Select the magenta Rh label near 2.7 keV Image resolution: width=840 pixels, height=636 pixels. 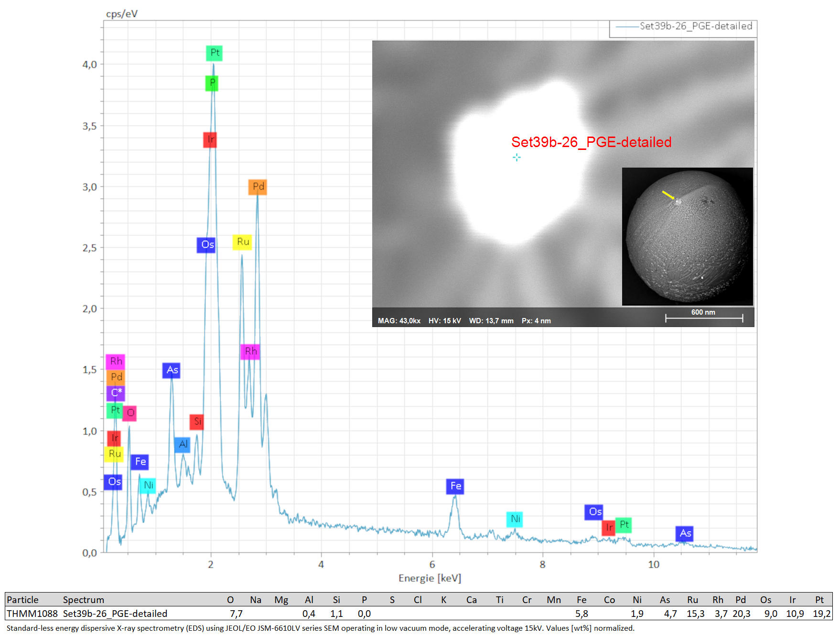[250, 352]
